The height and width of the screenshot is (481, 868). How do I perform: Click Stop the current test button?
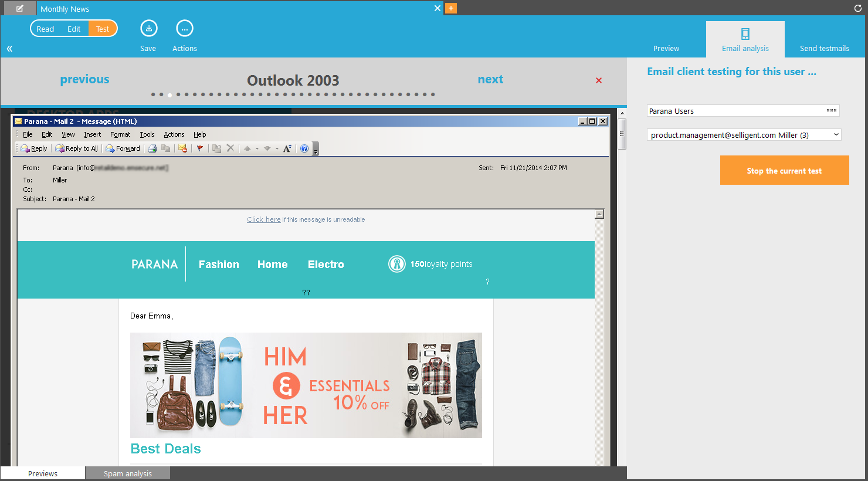(x=784, y=170)
